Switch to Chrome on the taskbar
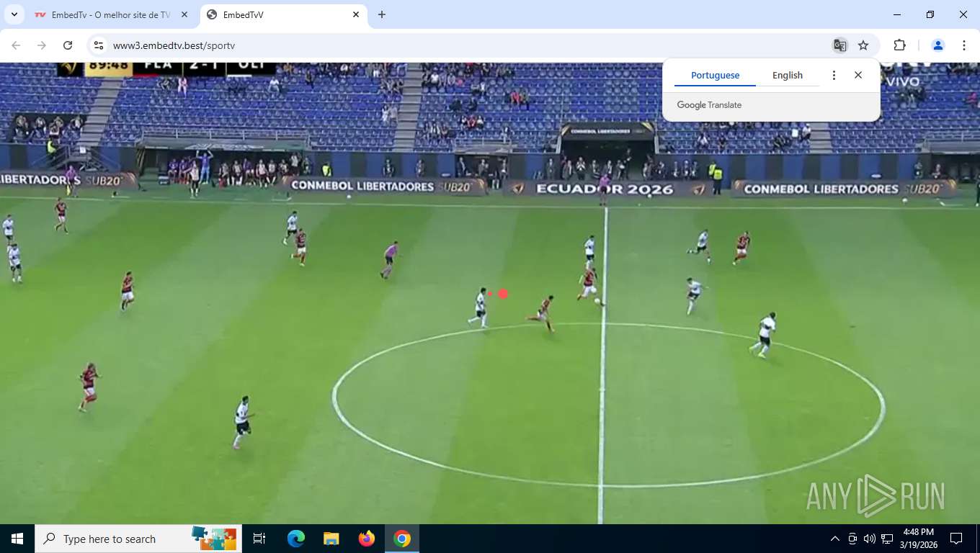The width and height of the screenshot is (980, 553). point(402,539)
